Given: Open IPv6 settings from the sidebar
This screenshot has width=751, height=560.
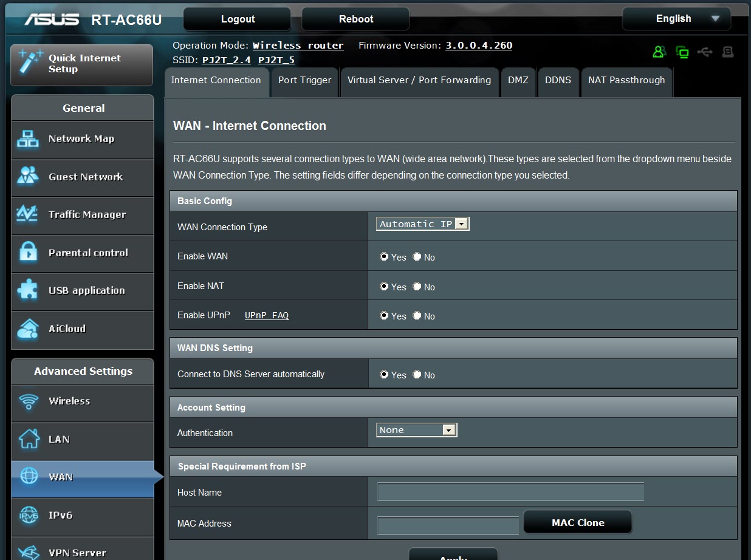Looking at the screenshot, I should (82, 516).
